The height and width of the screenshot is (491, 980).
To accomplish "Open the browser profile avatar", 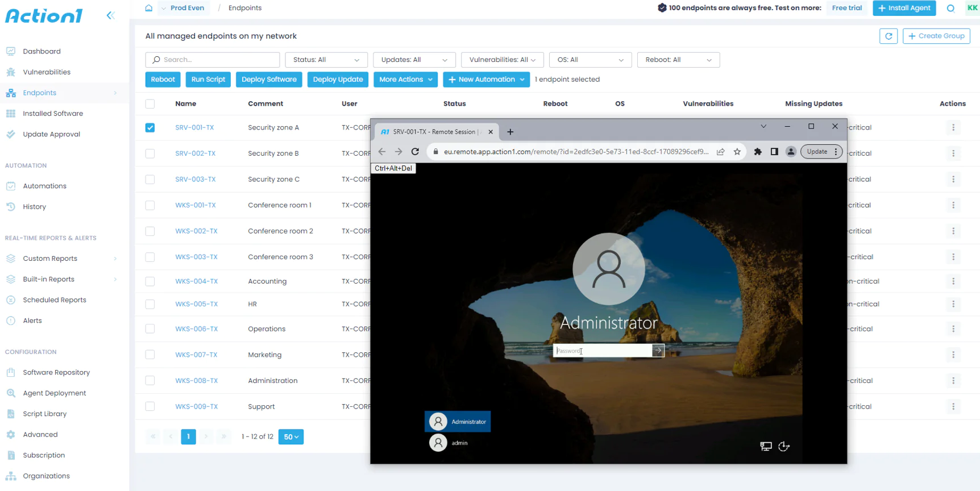I will pyautogui.click(x=791, y=152).
